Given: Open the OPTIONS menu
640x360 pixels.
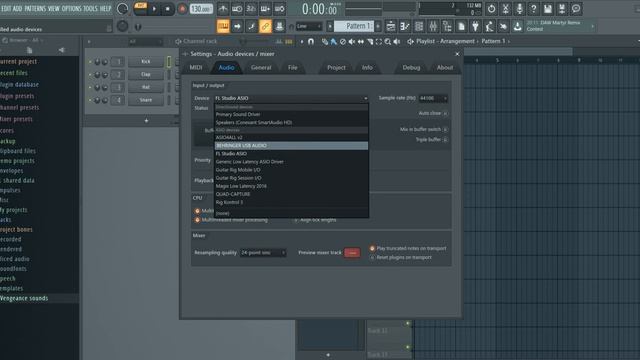Looking at the screenshot, I should pyautogui.click(x=71, y=9).
